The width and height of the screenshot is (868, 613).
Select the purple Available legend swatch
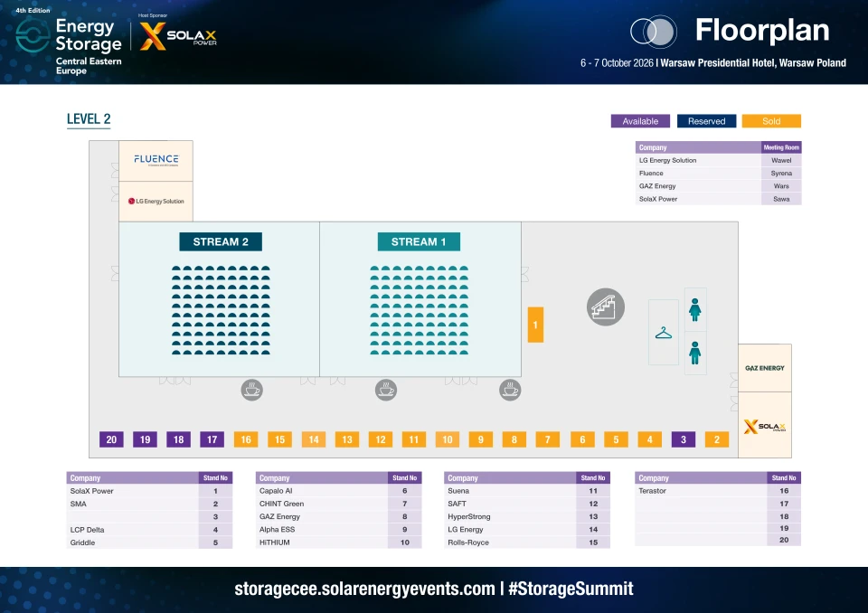pyautogui.click(x=640, y=121)
